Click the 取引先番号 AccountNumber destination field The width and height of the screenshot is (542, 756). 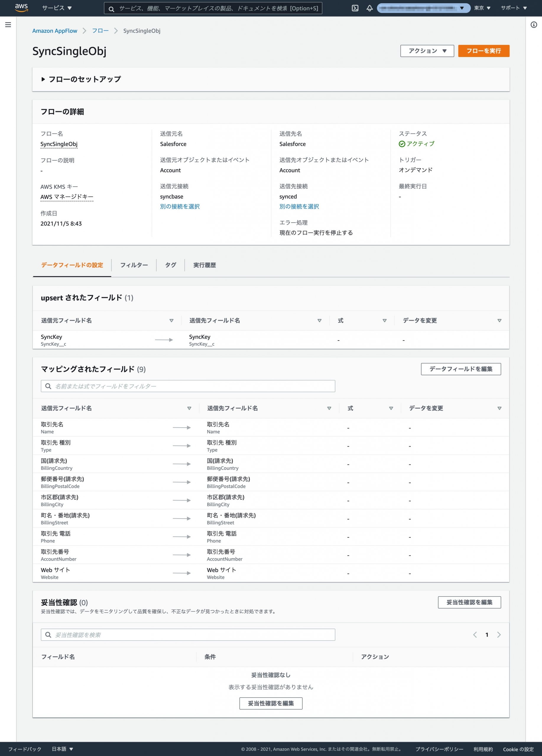point(225,555)
